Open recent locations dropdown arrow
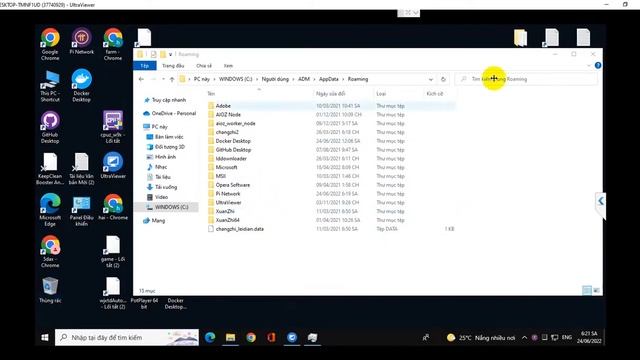 [x=163, y=79]
